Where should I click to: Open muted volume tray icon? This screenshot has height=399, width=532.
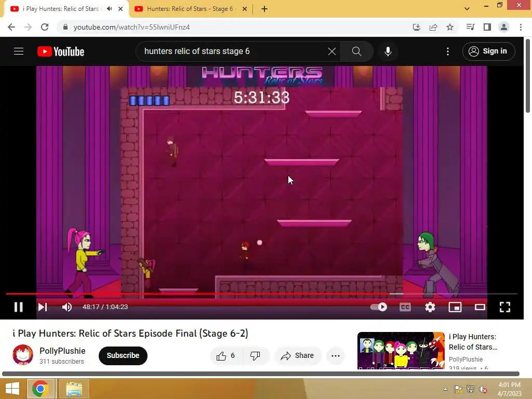pyautogui.click(x=483, y=389)
